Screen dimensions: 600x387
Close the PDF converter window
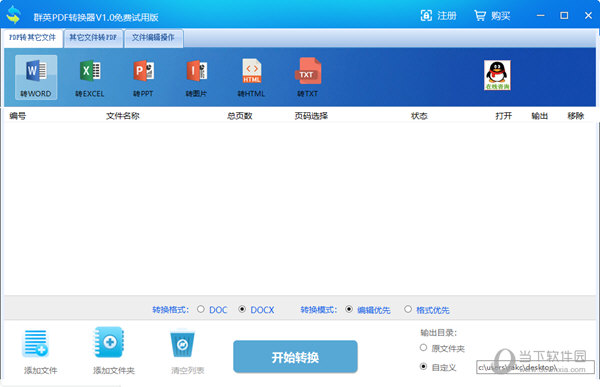(x=589, y=16)
